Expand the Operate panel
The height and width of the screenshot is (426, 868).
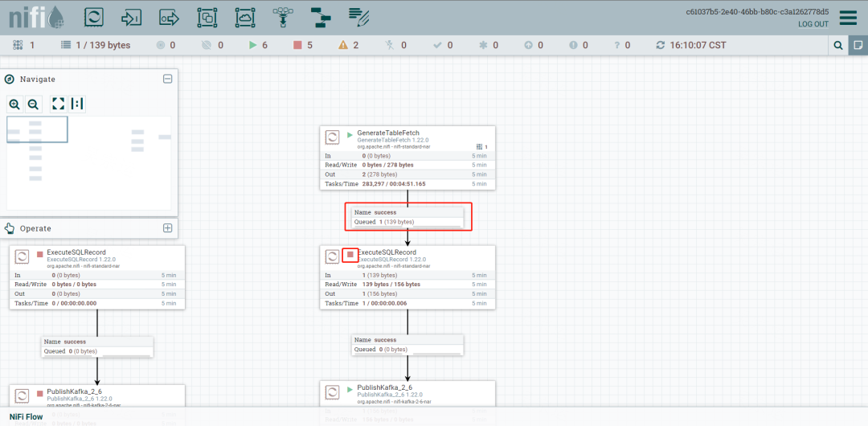pos(167,227)
